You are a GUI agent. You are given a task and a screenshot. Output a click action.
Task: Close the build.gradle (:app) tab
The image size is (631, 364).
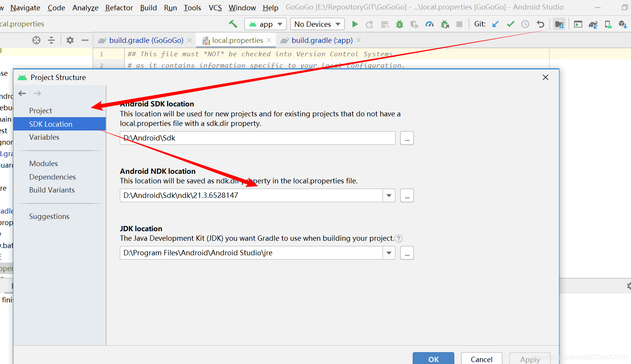[359, 40]
